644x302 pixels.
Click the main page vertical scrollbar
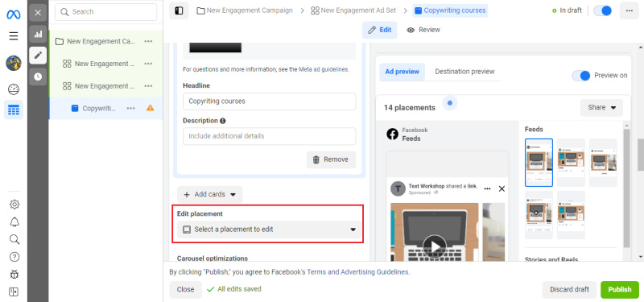point(641,155)
